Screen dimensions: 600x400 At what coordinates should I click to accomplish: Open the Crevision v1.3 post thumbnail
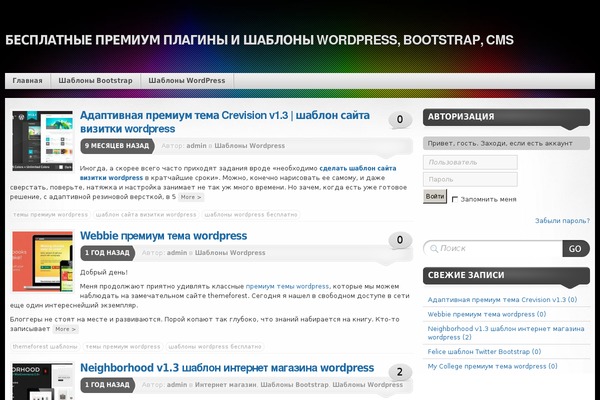click(42, 141)
